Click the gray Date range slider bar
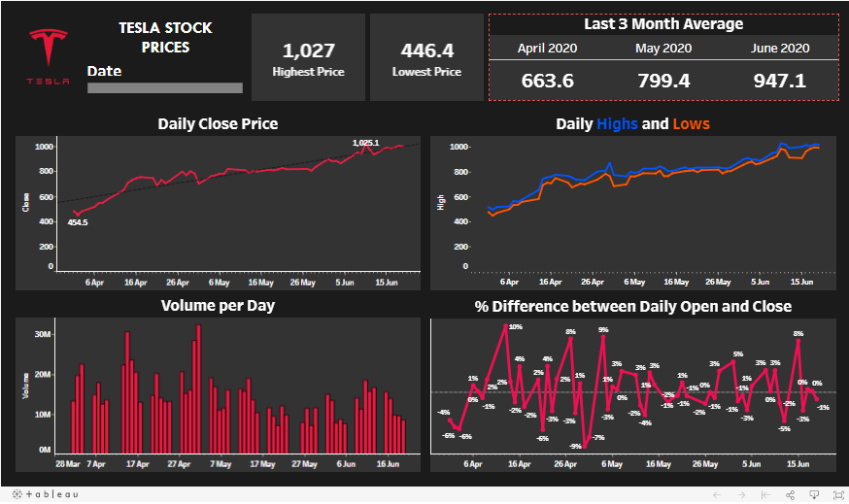Viewport: 849px width, 504px height. tap(165, 87)
